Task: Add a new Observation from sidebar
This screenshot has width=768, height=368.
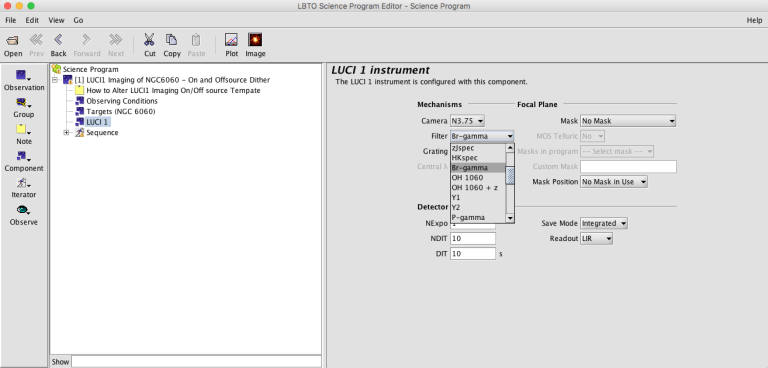Action: [x=24, y=76]
